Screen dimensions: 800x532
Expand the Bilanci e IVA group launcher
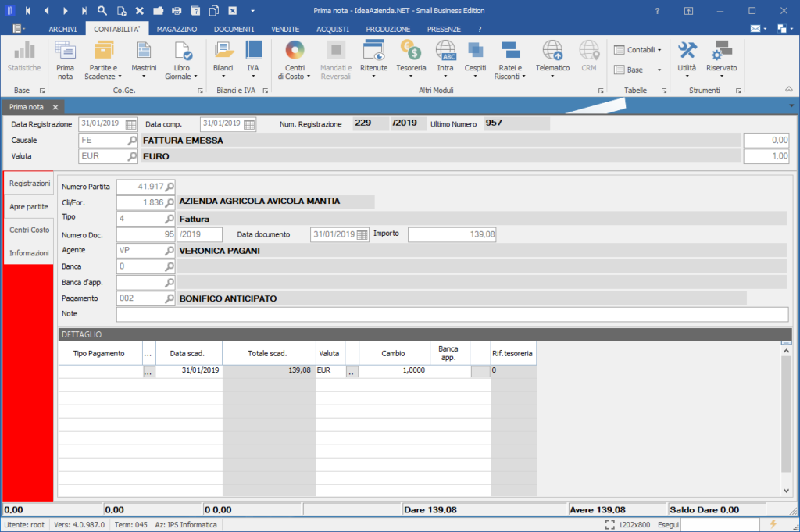(x=266, y=91)
